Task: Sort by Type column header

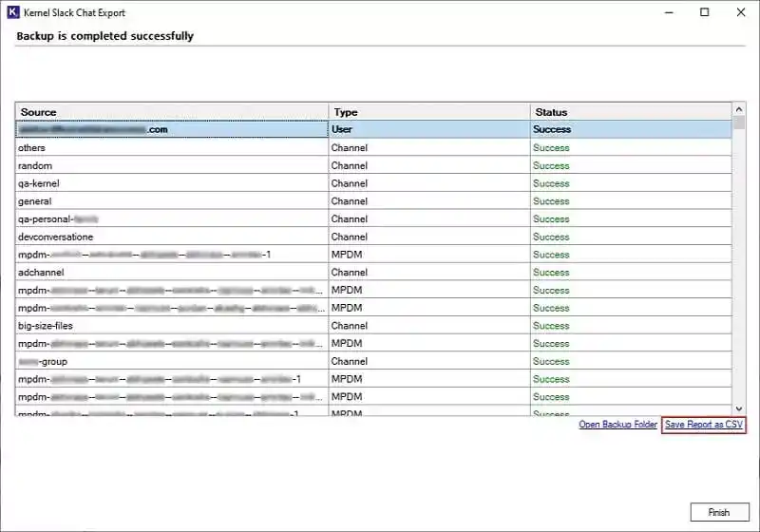Action: tap(429, 112)
